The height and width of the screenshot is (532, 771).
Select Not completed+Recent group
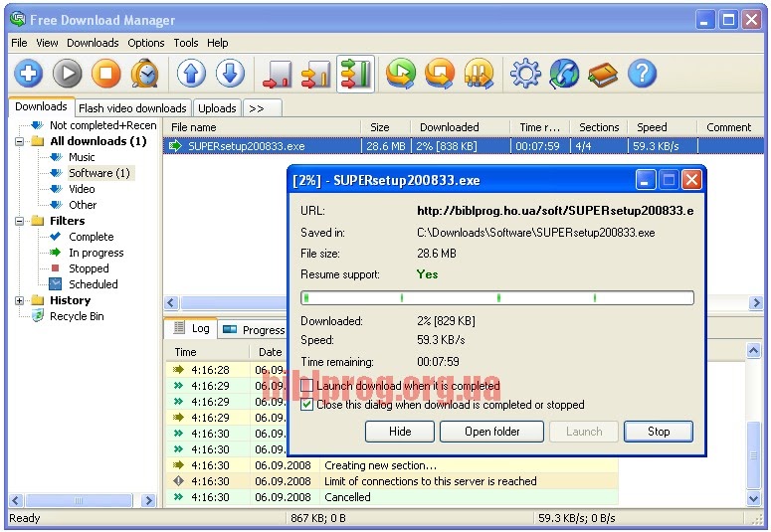(x=102, y=125)
